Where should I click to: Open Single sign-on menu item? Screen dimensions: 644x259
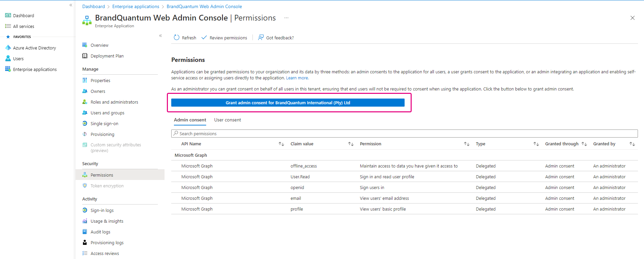coord(104,123)
